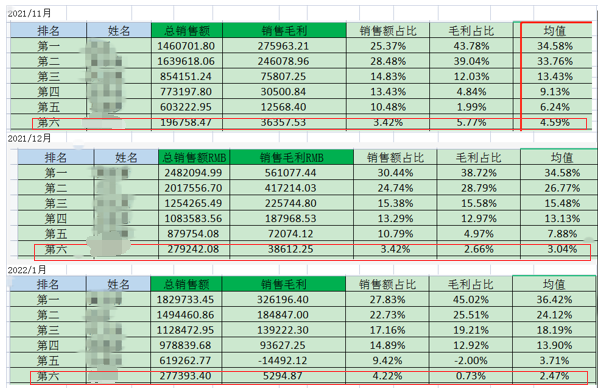The height and width of the screenshot is (388, 598).
Task: Select the cell with 1829733.45
Action: click(186, 299)
